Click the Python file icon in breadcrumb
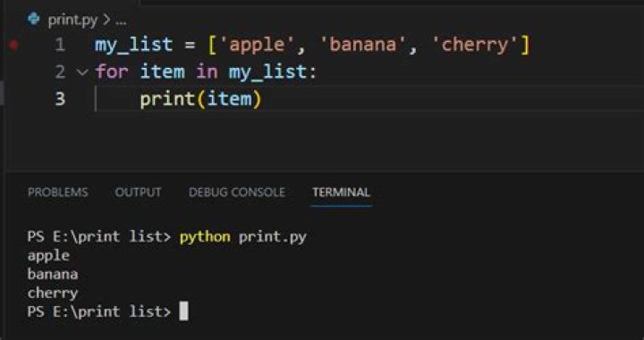The width and height of the screenshot is (644, 340). pyautogui.click(x=33, y=19)
